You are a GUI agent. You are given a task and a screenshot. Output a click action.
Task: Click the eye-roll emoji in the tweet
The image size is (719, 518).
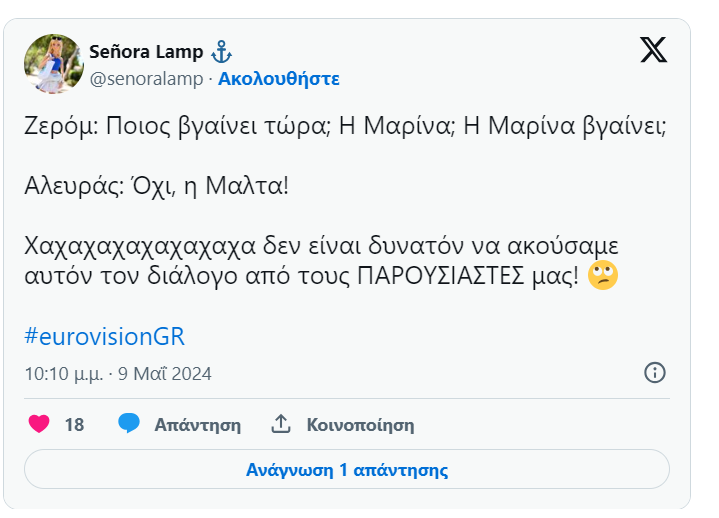click(603, 277)
